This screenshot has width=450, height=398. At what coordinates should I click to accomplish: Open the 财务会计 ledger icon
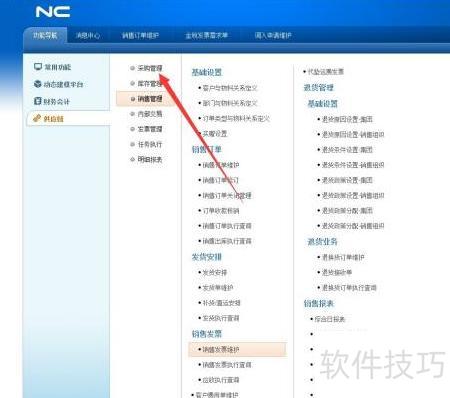tap(38, 101)
